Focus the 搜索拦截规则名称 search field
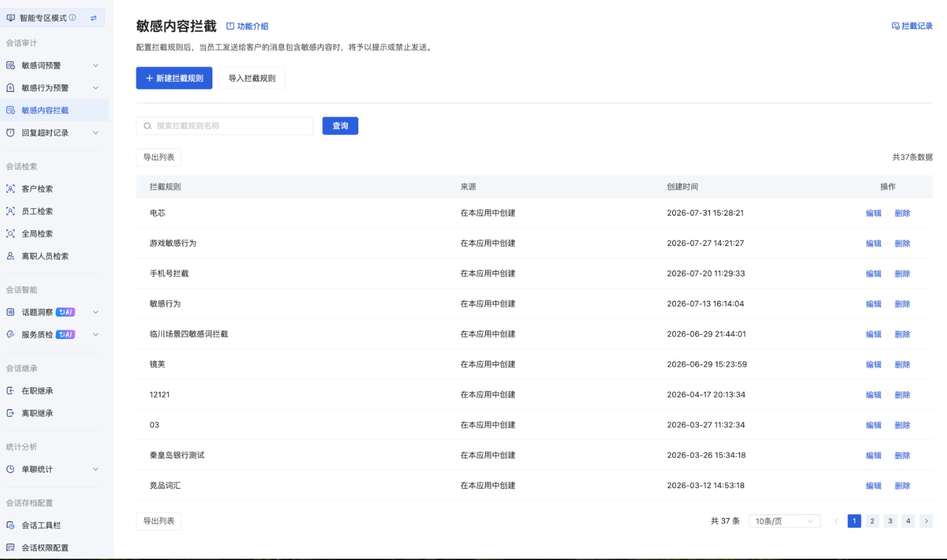The height and width of the screenshot is (560, 947). point(224,126)
